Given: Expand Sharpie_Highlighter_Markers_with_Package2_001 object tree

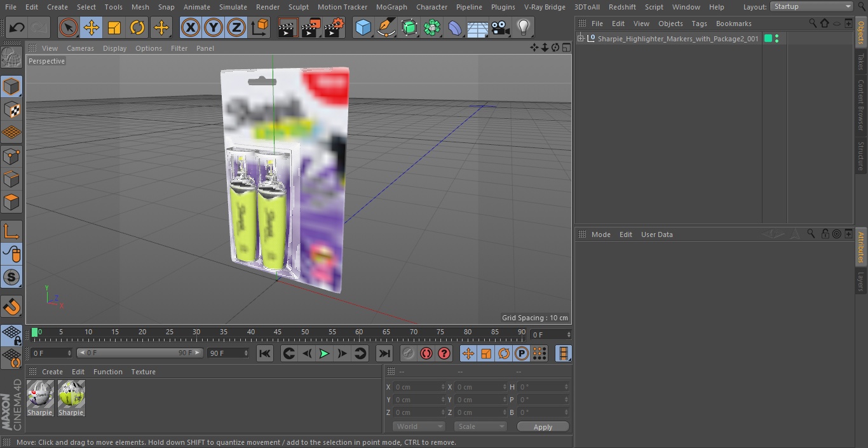Looking at the screenshot, I should [x=580, y=39].
